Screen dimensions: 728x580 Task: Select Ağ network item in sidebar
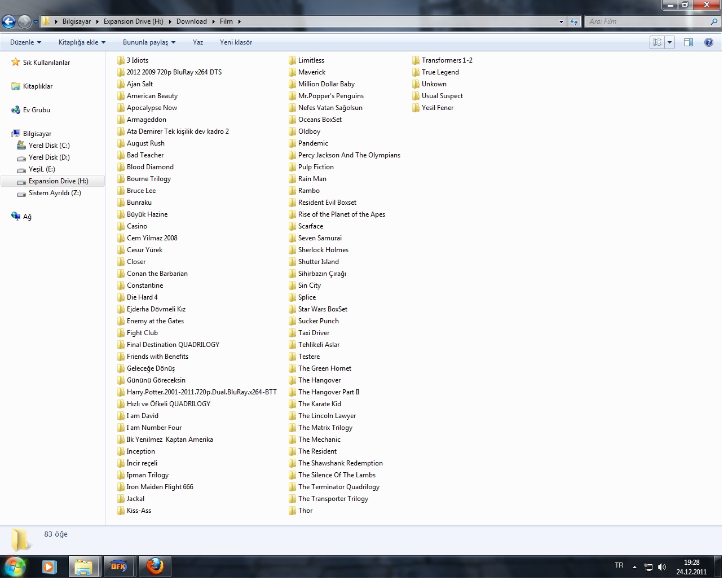27,217
